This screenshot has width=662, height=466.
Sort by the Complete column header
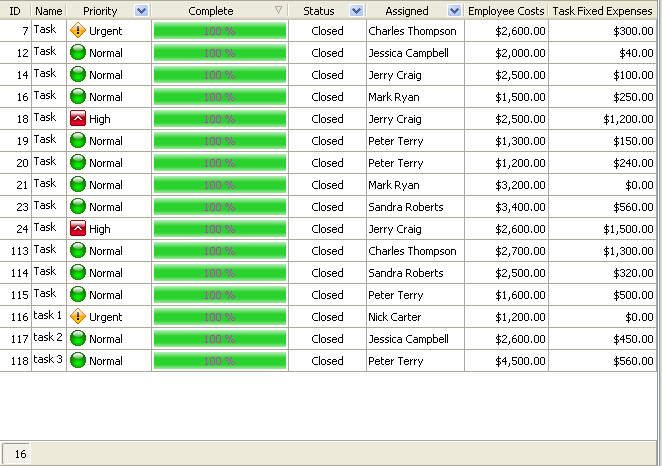click(210, 11)
